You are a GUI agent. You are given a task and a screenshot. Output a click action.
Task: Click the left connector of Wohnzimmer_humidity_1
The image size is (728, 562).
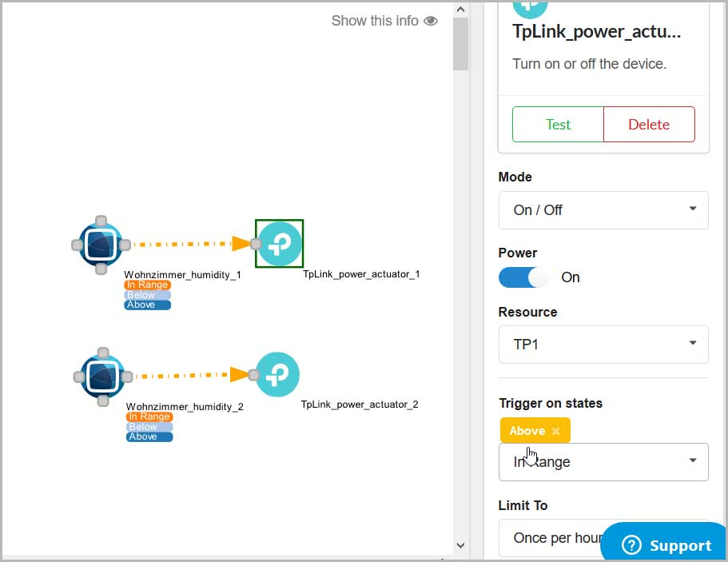tap(77, 245)
